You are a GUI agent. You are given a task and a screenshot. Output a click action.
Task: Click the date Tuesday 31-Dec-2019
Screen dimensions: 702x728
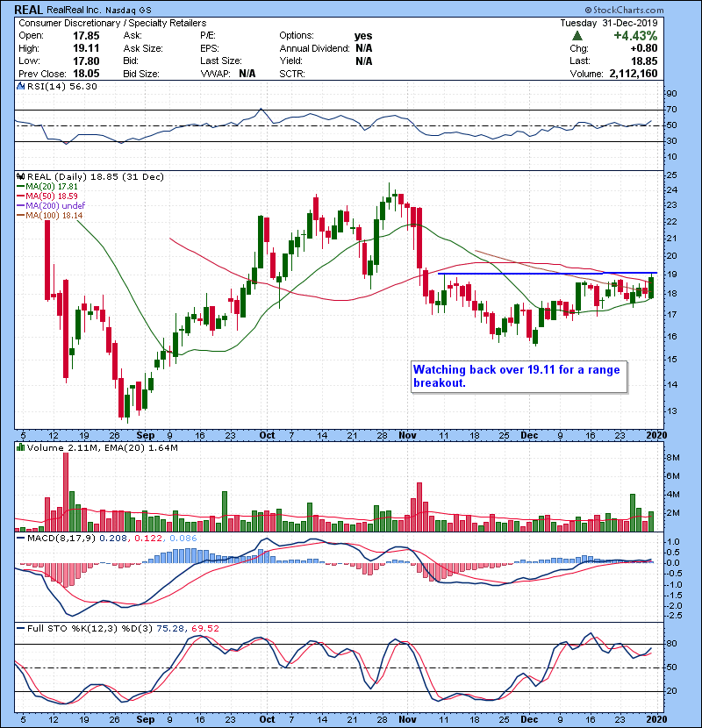609,23
